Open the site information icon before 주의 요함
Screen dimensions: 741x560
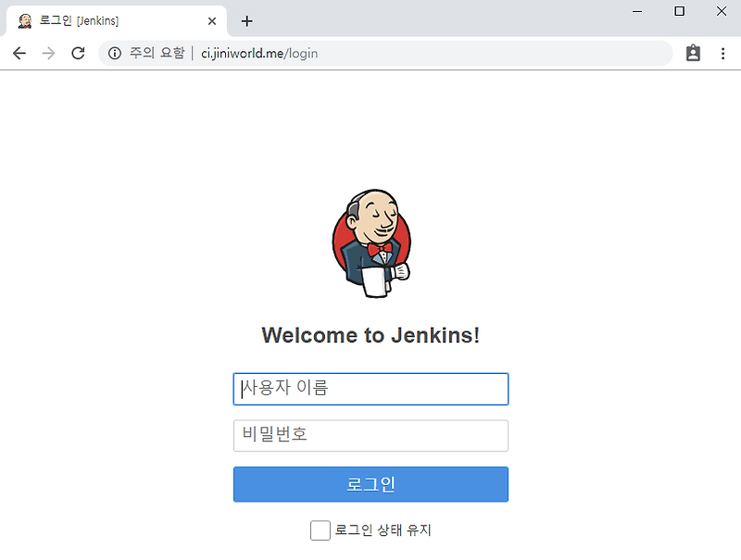pos(115,53)
